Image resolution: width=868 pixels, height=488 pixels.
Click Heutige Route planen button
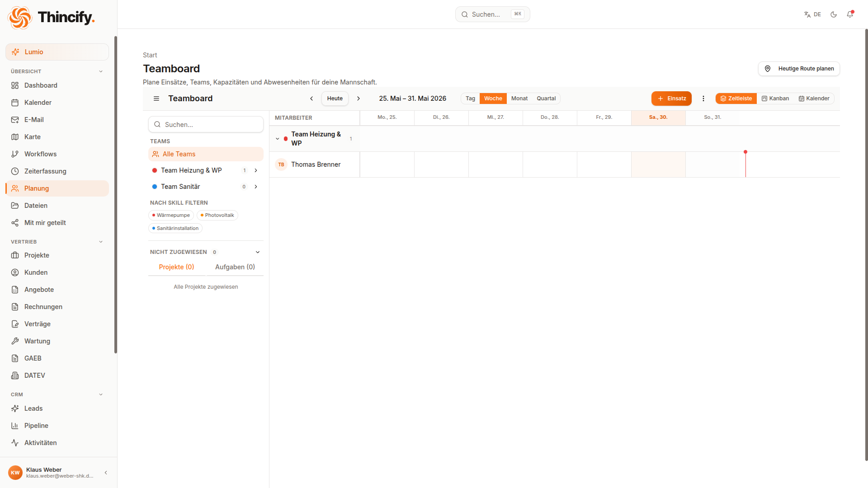799,69
